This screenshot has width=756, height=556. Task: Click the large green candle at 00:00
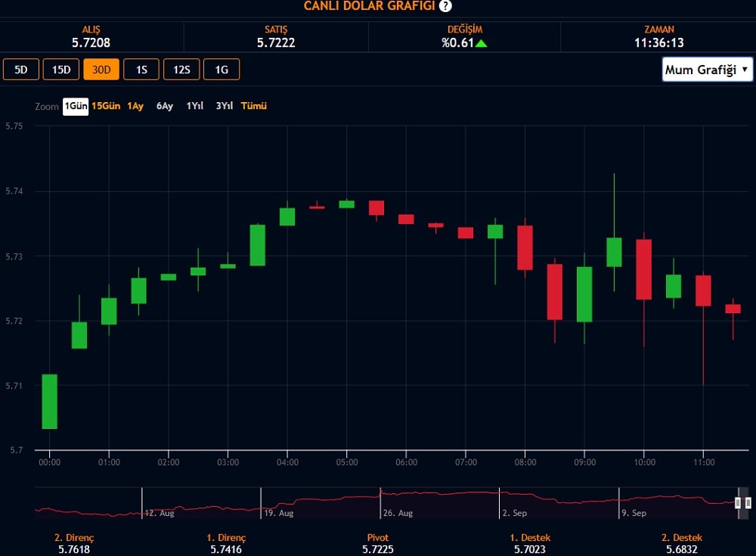coord(50,402)
